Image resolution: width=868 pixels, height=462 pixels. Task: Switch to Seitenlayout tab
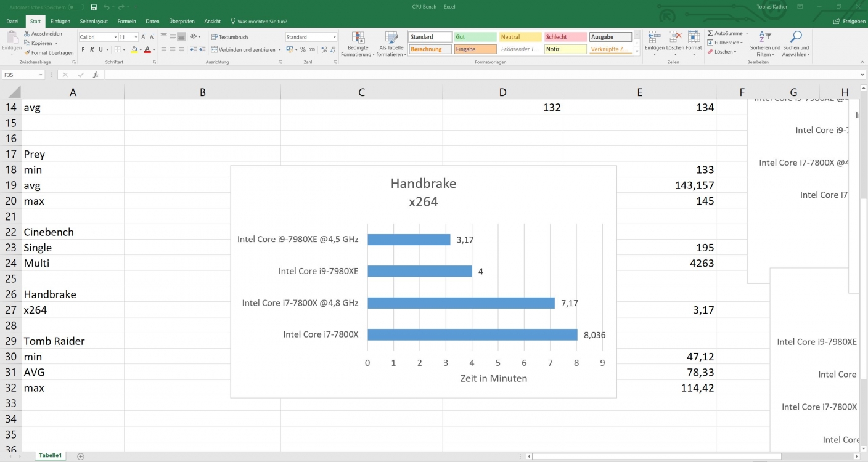click(x=94, y=21)
